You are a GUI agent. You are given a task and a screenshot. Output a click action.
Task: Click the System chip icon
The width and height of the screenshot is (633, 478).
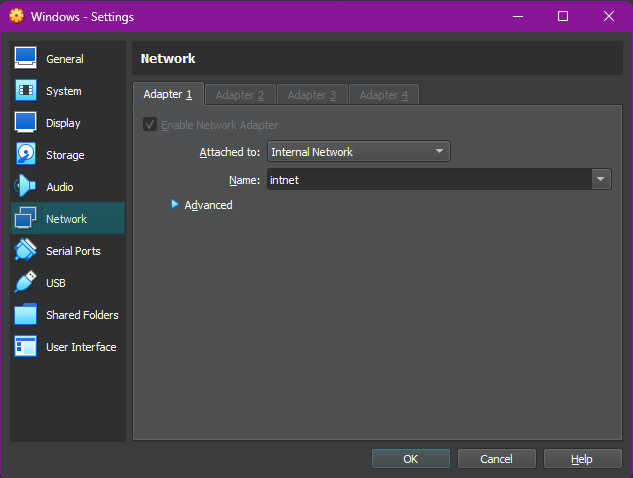pos(26,90)
